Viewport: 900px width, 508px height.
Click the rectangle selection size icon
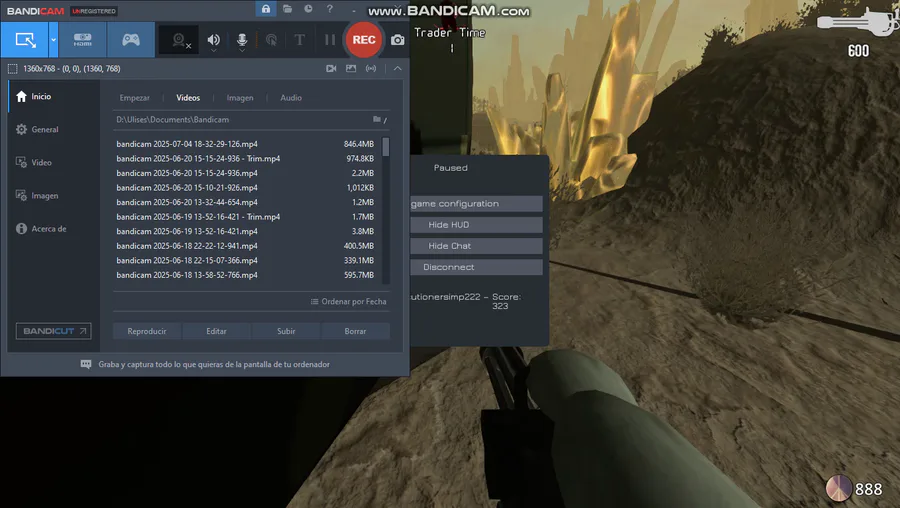[x=12, y=69]
